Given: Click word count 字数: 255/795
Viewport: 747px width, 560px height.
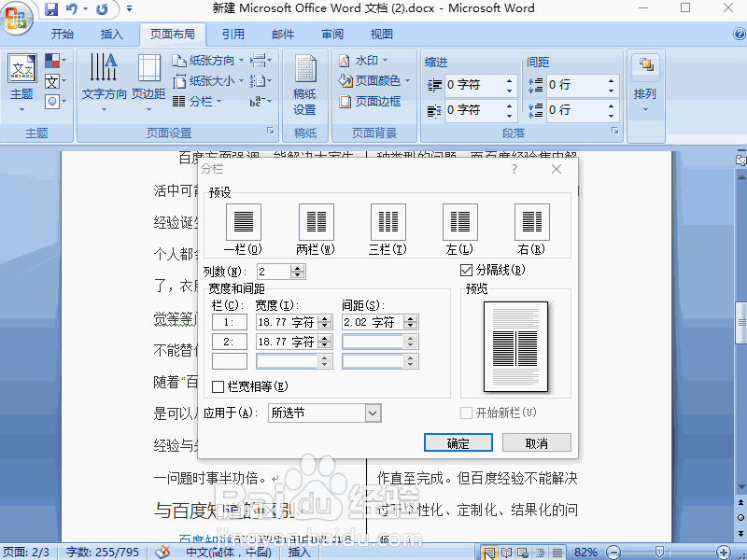Looking at the screenshot, I should (x=103, y=553).
